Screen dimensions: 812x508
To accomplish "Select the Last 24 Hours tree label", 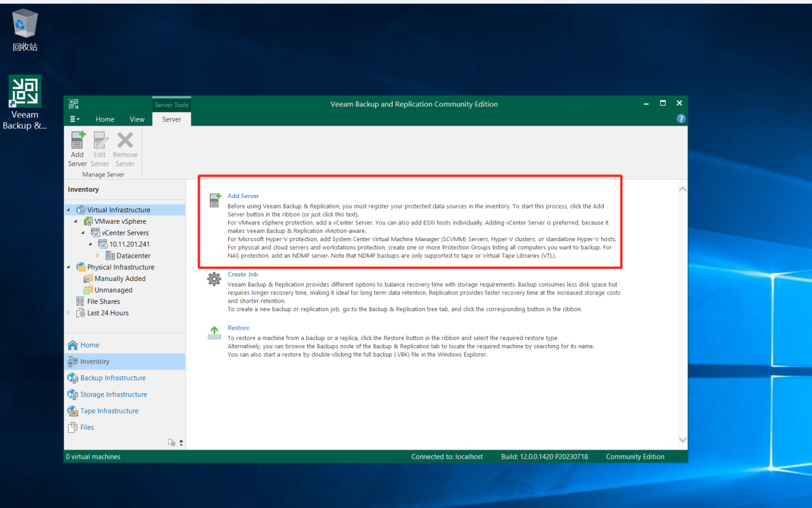I will point(108,313).
